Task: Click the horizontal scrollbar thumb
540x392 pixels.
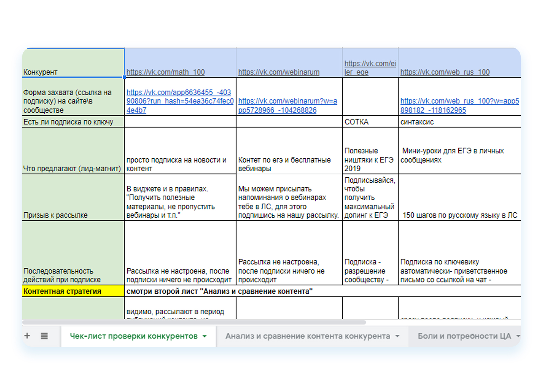Action: pos(194,322)
